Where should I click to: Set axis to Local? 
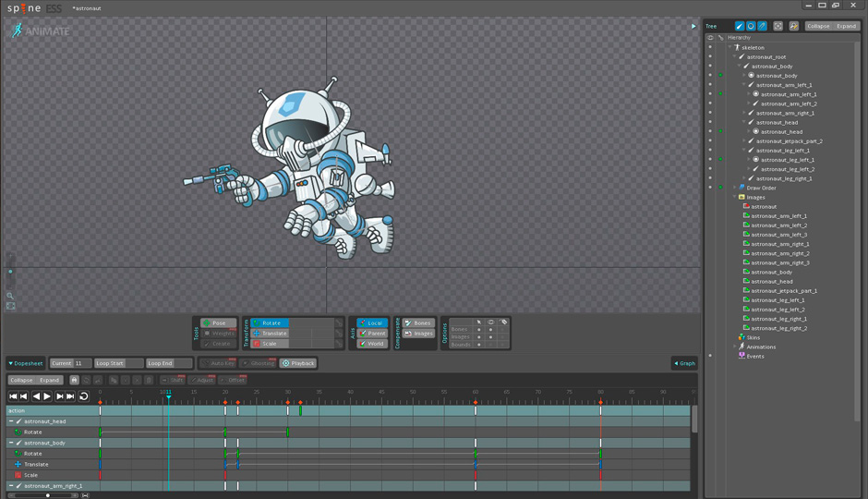pos(372,323)
